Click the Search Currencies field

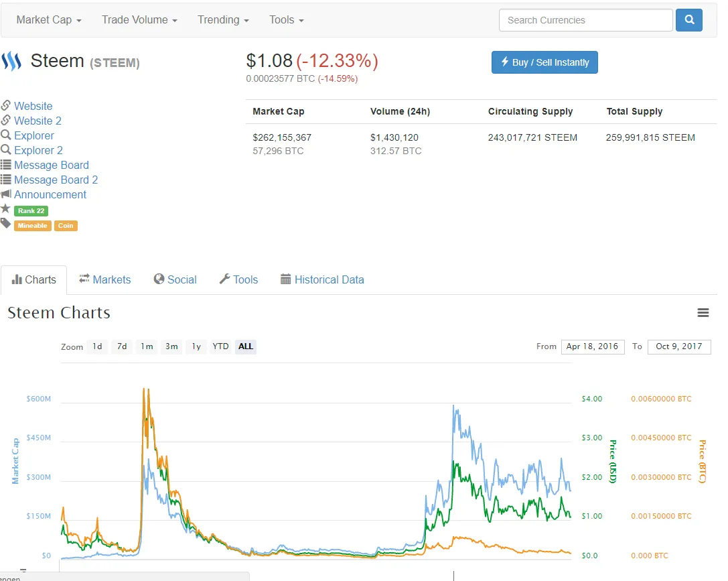(585, 20)
